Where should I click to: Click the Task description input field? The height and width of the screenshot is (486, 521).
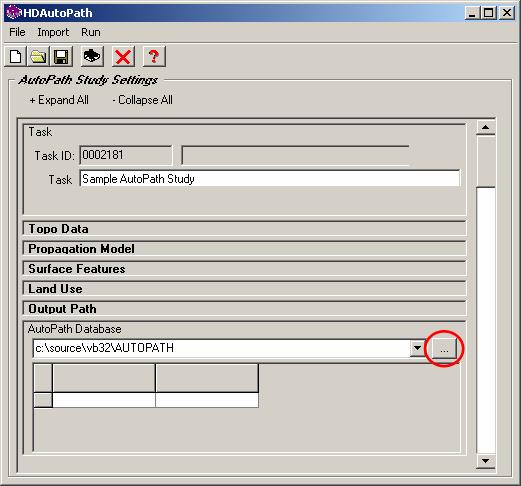270,179
